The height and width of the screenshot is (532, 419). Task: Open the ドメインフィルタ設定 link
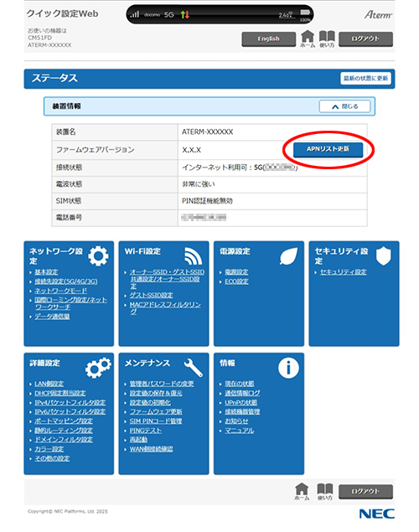pyautogui.click(x=64, y=440)
